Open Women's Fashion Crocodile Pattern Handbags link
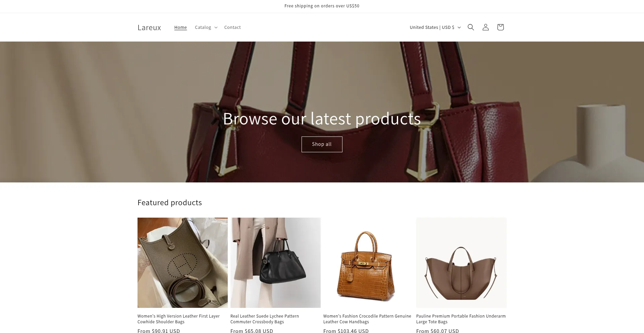 point(367,319)
